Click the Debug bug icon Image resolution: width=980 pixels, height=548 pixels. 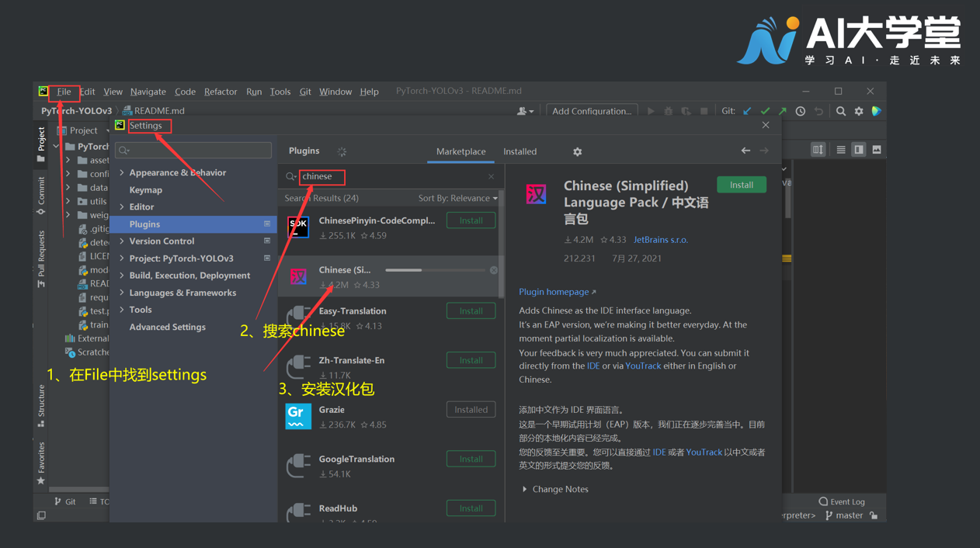pyautogui.click(x=669, y=111)
